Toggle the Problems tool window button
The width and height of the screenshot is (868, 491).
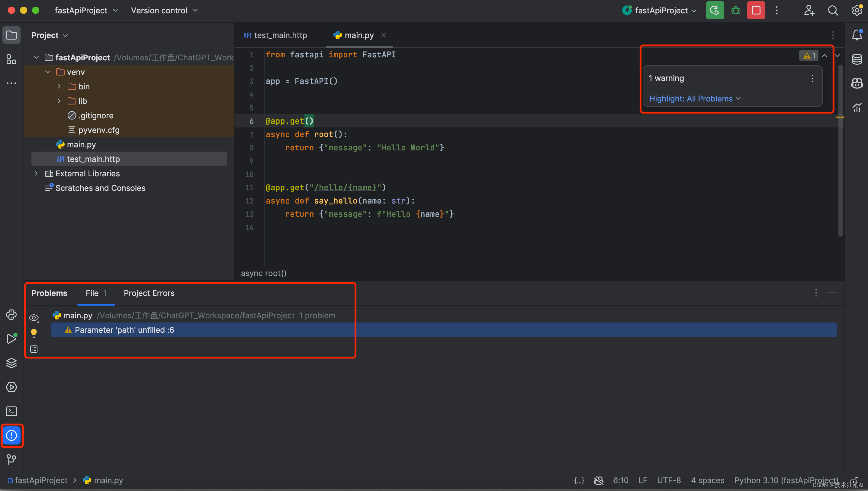(x=11, y=435)
